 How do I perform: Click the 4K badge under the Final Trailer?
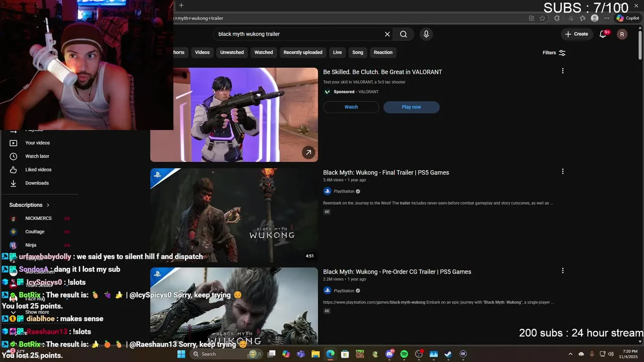pyautogui.click(x=327, y=212)
